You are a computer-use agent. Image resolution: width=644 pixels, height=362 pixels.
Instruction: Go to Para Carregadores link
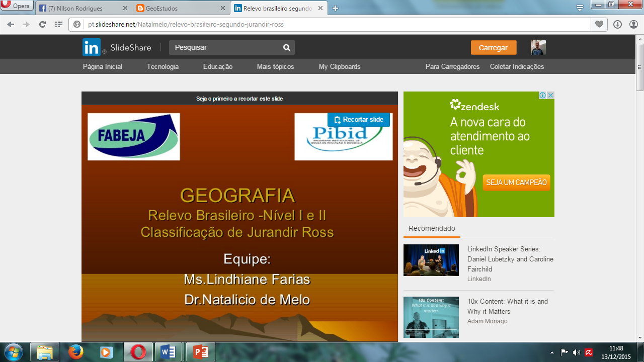(x=453, y=66)
